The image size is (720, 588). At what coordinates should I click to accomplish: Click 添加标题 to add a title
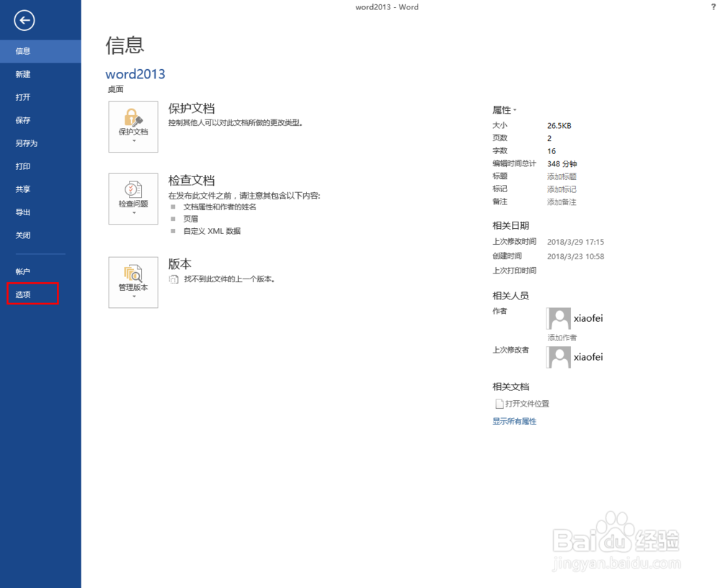coord(561,176)
